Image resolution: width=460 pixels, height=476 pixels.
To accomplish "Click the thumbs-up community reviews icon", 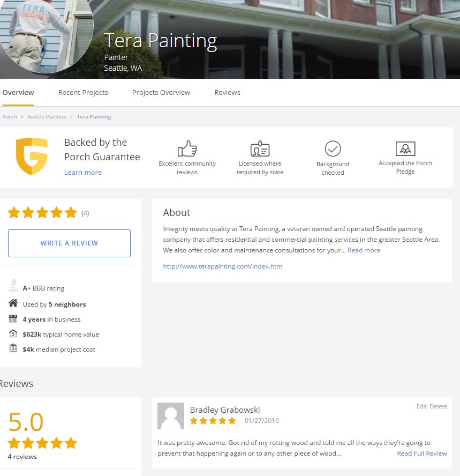I will coord(187,148).
